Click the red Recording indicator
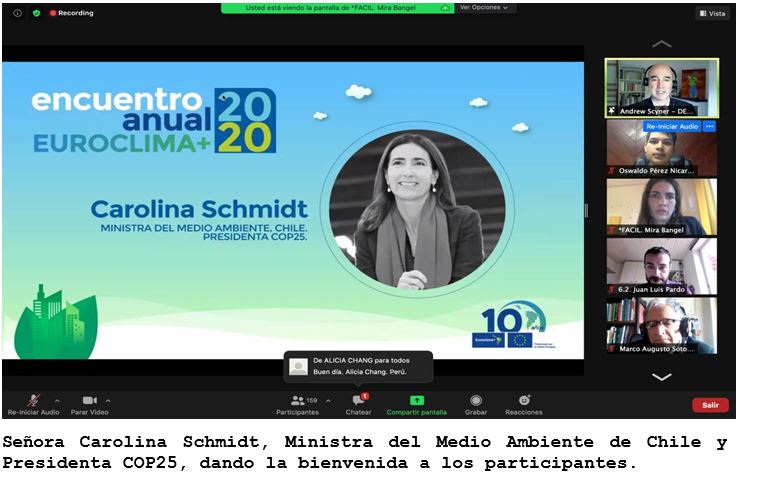This screenshot has height=487, width=768. [72, 13]
